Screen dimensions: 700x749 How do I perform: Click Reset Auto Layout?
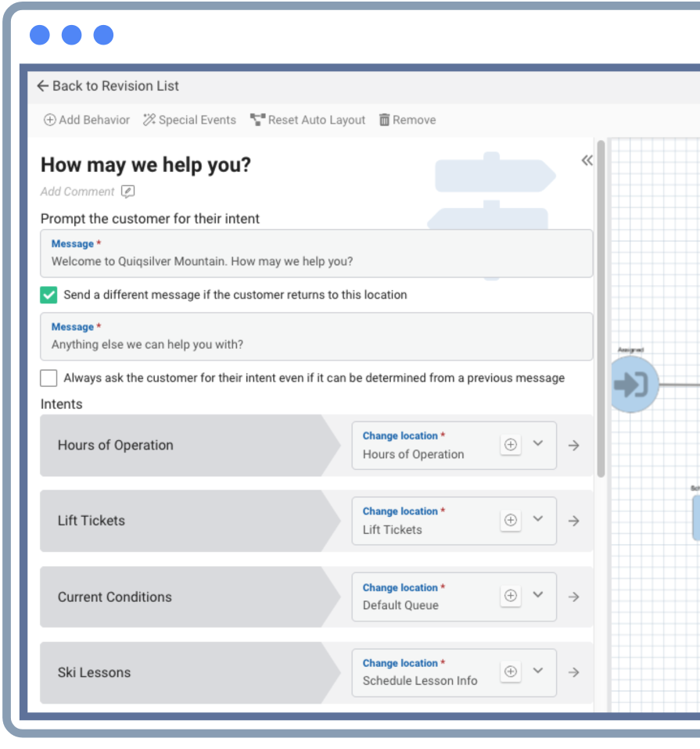[308, 120]
